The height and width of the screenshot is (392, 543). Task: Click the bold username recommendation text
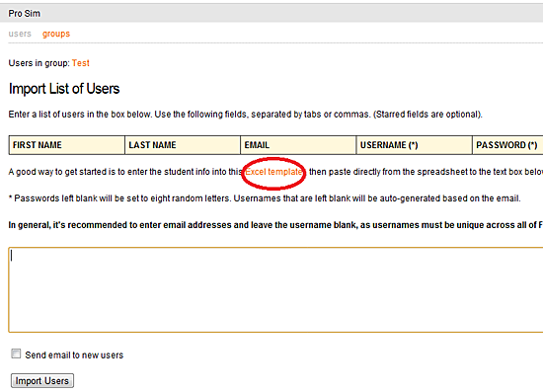pyautogui.click(x=275, y=225)
